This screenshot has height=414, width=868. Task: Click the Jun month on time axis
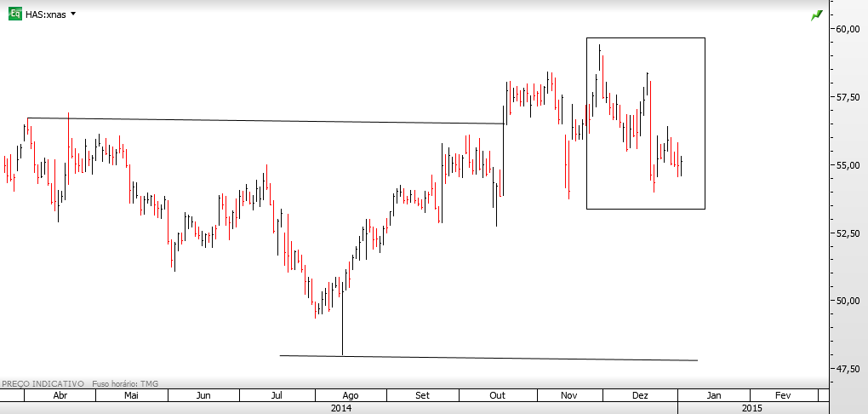coord(203,395)
